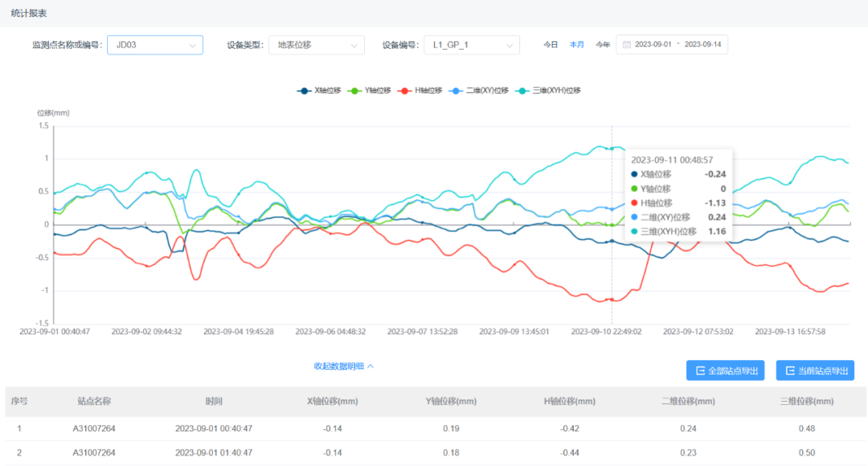Switch to the 今年 time range
Screen dimensions: 868x466
[x=603, y=45]
